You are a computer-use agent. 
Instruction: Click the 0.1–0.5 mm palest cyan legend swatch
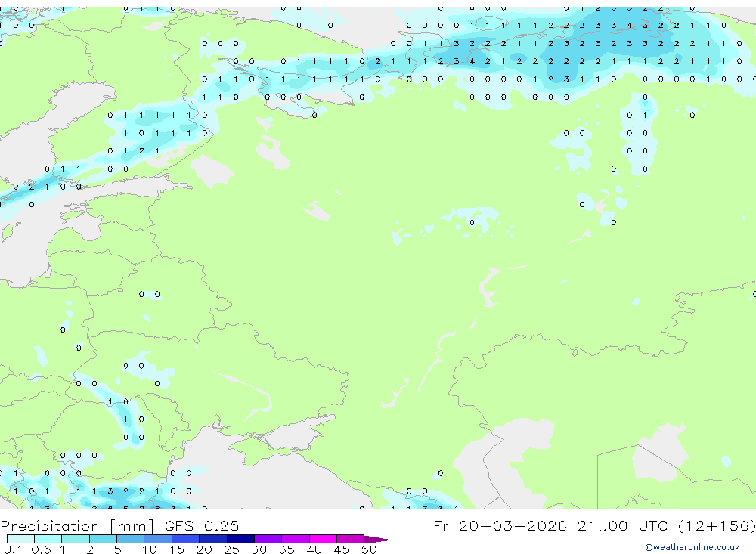20,539
